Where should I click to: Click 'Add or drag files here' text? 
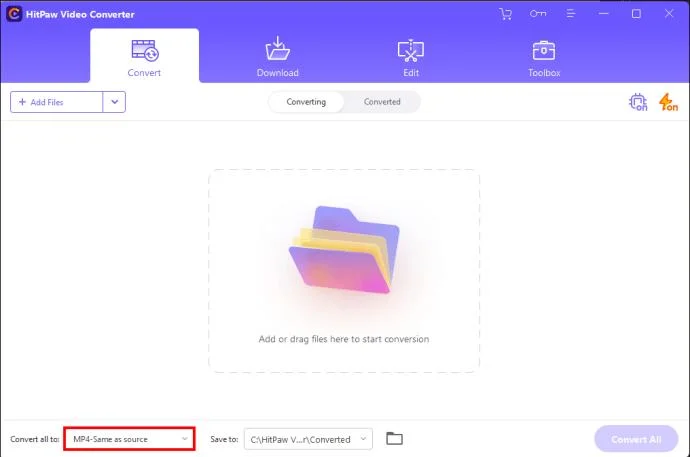click(344, 339)
